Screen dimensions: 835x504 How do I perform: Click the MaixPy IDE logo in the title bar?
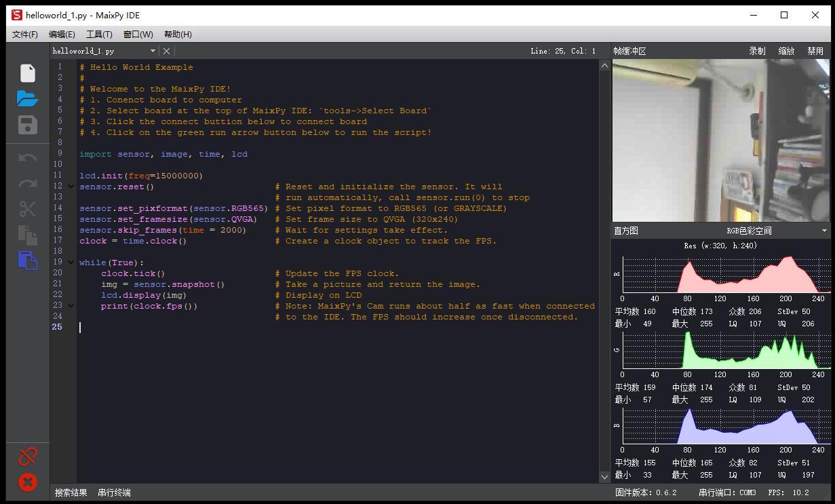tap(17, 15)
